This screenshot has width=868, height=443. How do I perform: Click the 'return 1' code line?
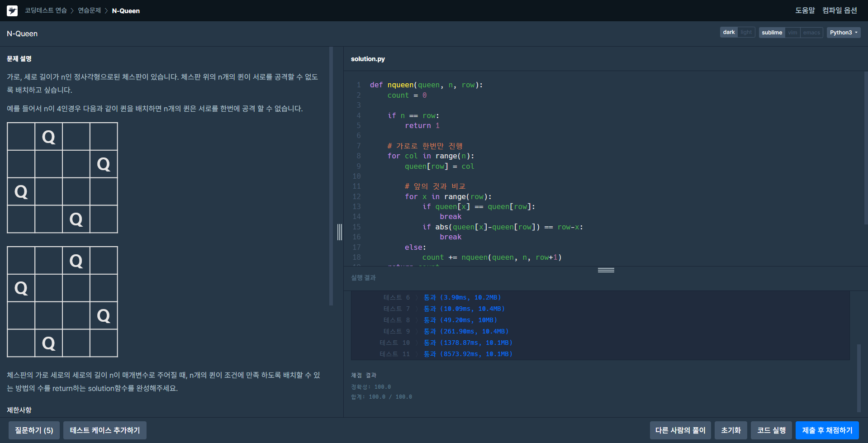coord(422,126)
